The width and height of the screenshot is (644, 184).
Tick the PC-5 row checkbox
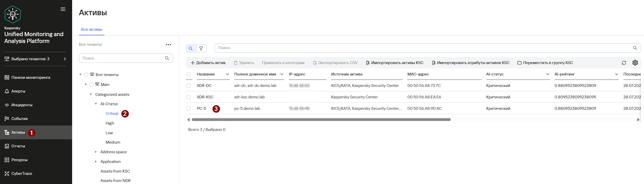coord(188,109)
